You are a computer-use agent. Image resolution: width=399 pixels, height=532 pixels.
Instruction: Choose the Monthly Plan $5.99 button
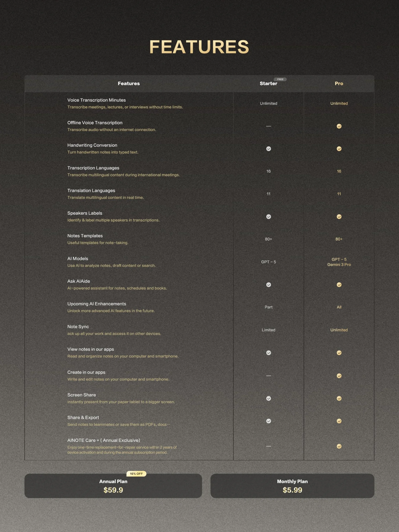click(x=292, y=486)
